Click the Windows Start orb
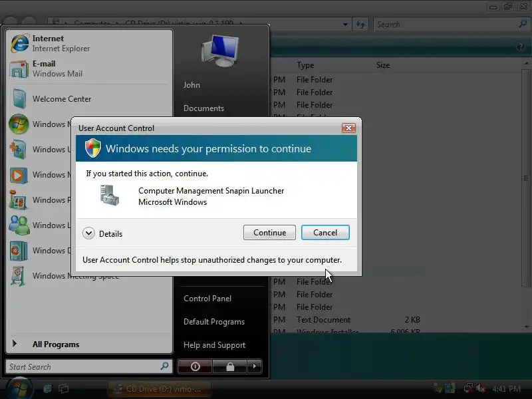 [x=20, y=388]
